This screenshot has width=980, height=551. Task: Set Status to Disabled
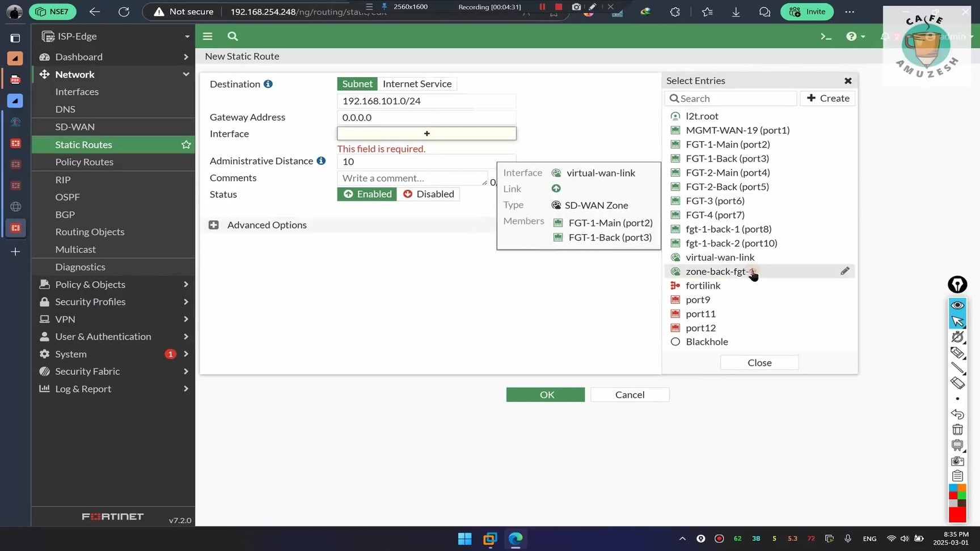point(428,194)
